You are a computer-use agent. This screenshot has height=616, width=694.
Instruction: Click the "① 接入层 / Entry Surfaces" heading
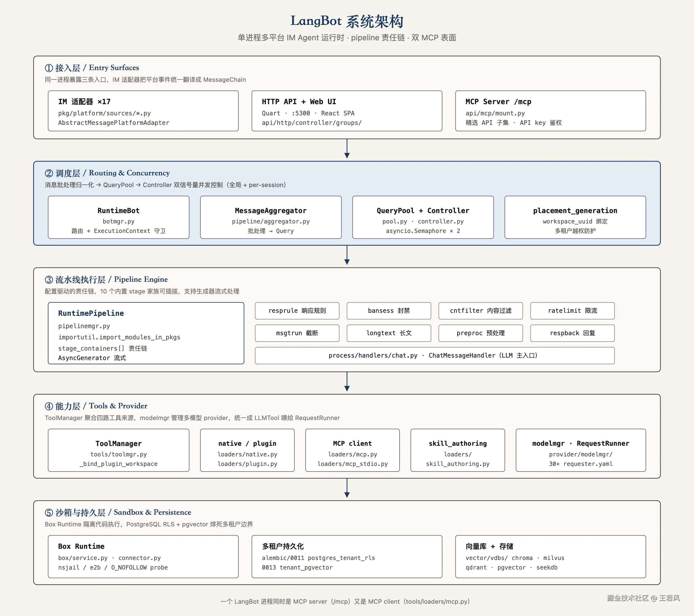pos(92,67)
